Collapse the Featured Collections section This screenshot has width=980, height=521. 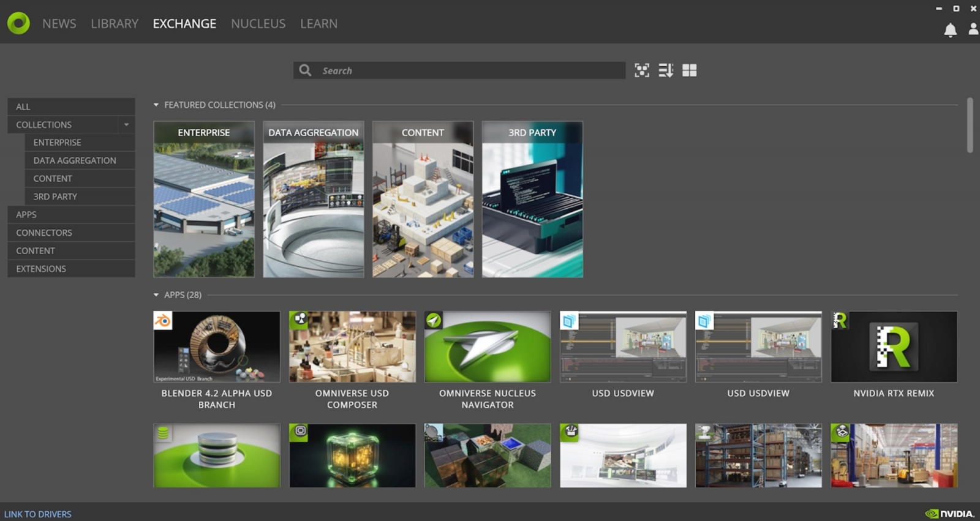156,105
